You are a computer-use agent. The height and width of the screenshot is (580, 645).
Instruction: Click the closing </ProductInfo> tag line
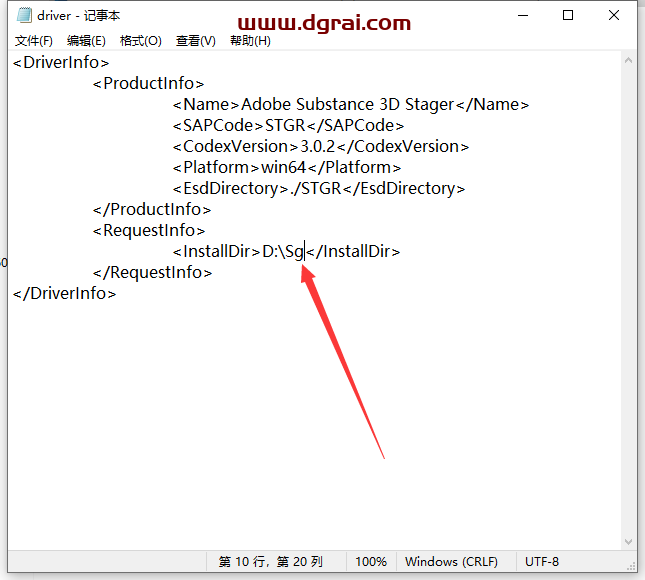(152, 209)
